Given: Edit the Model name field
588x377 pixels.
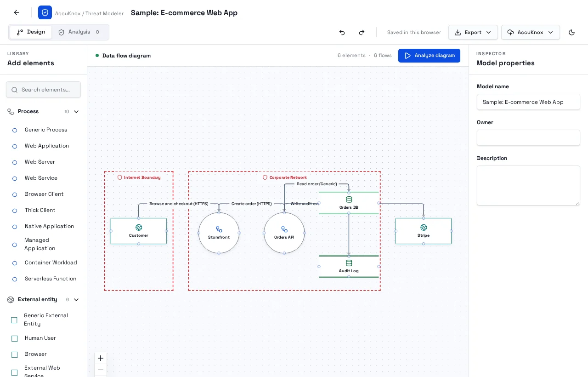Looking at the screenshot, I should tap(528, 102).
